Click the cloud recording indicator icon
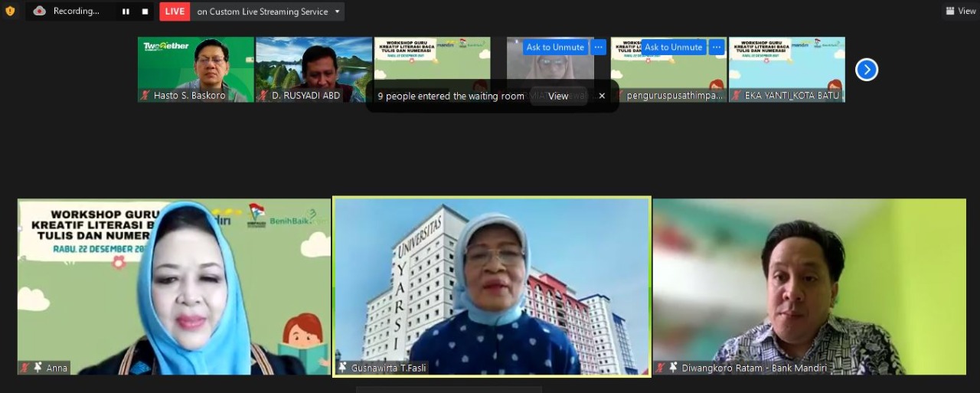This screenshot has height=393, width=980. pyautogui.click(x=40, y=11)
